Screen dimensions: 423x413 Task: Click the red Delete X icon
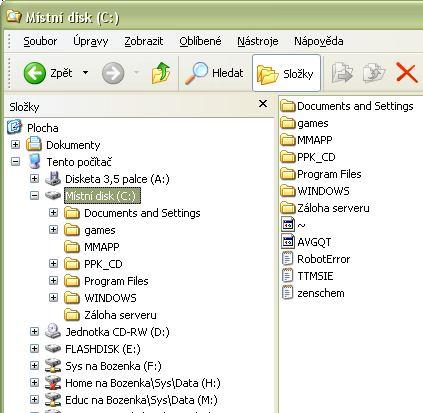406,73
